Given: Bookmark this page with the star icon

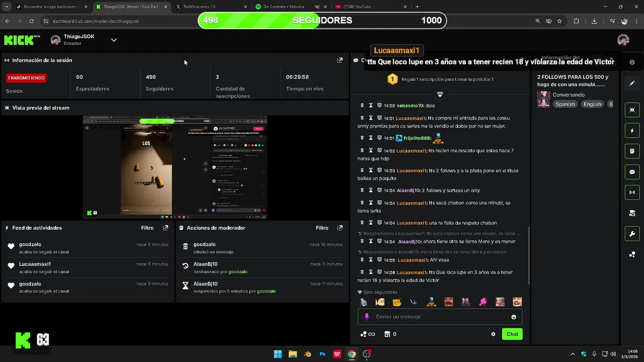Looking at the screenshot, I should click(559, 21).
